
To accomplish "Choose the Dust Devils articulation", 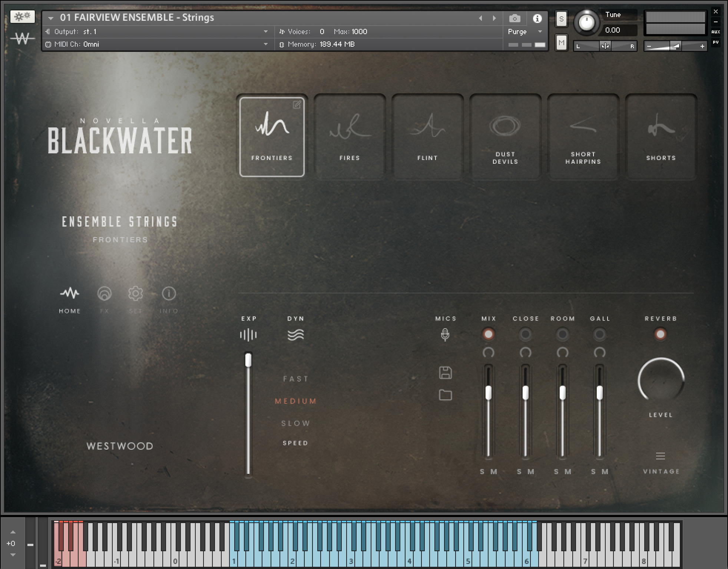I will coord(505,137).
